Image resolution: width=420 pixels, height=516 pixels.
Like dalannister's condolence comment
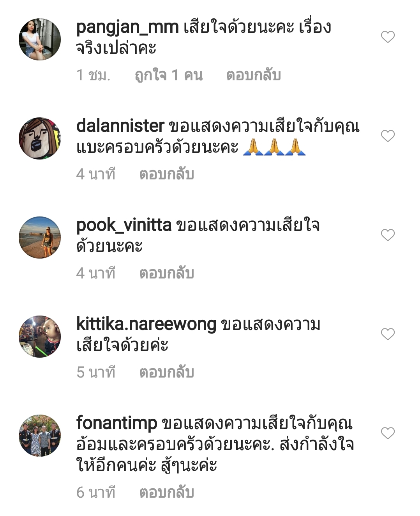[x=388, y=136]
